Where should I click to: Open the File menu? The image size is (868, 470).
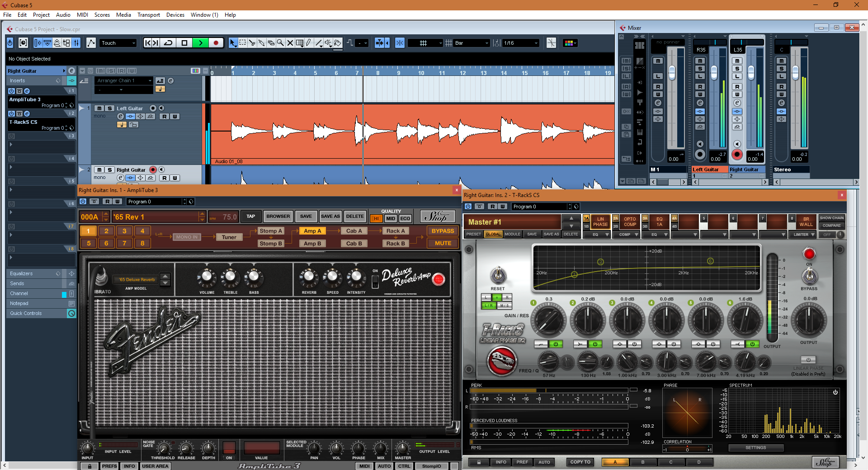pos(7,15)
